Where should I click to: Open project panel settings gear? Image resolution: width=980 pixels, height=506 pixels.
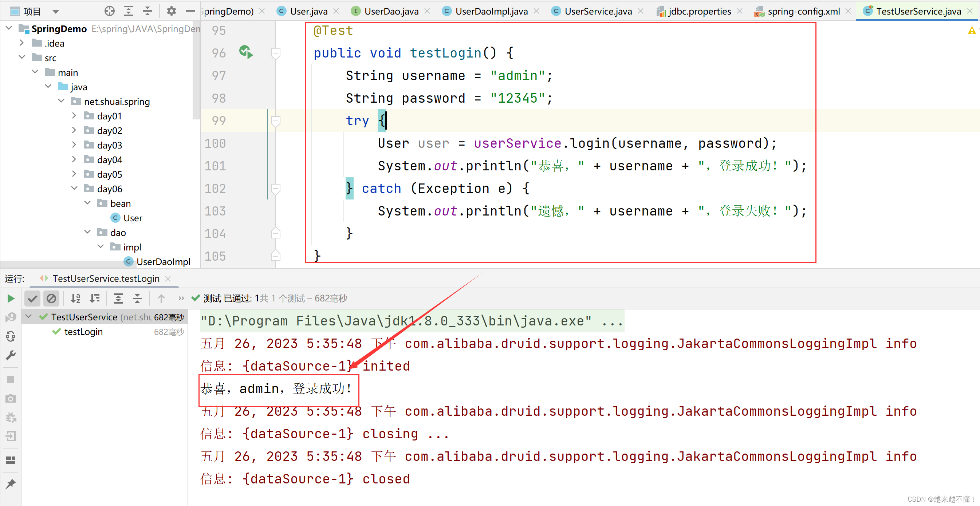click(171, 11)
